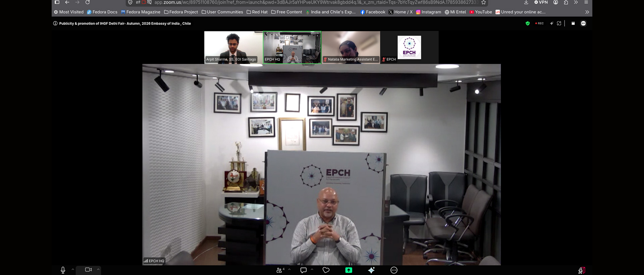Show more toolbar tools overflow chevron
The image size is (644, 275).
pyautogui.click(x=576, y=2)
